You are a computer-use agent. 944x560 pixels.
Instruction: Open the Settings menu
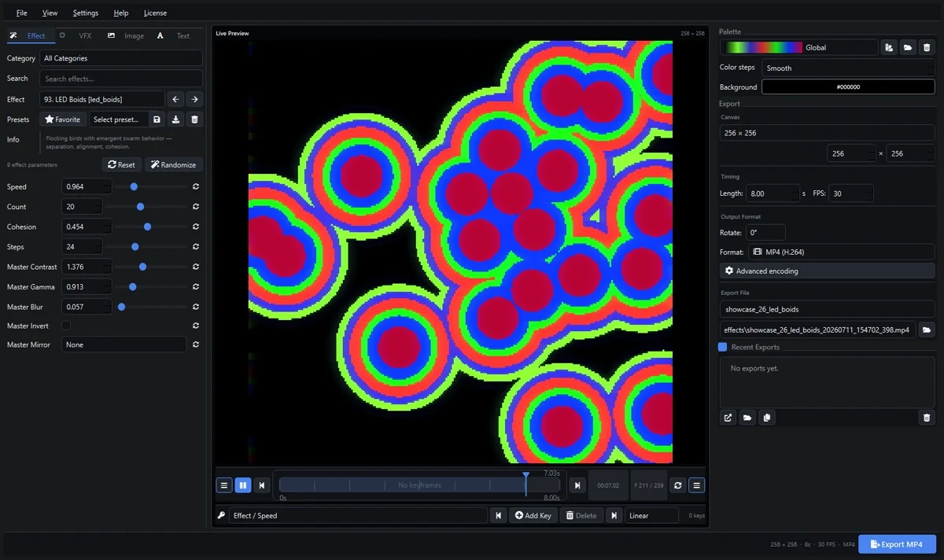point(86,13)
